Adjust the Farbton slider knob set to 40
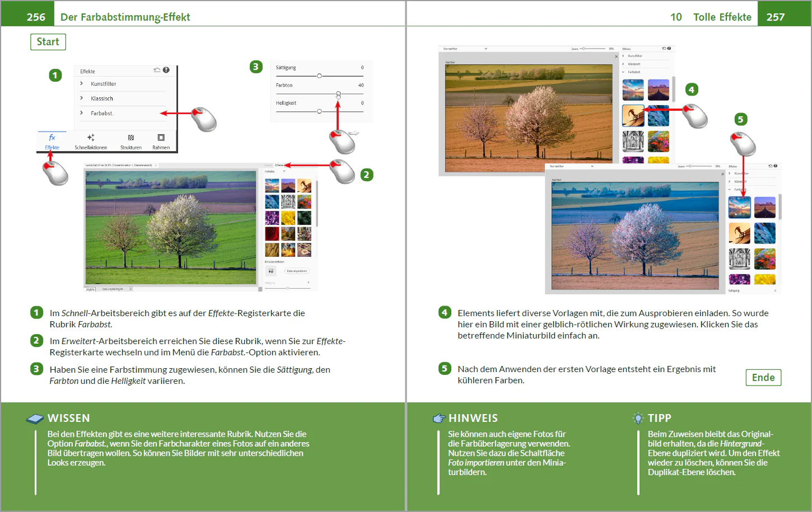 click(x=338, y=93)
